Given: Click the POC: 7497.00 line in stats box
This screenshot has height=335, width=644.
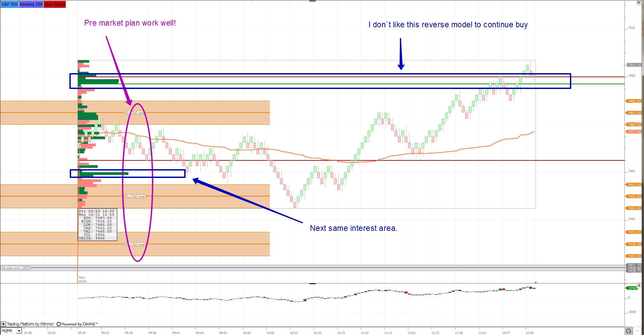Looking at the screenshot, I should (x=97, y=218).
